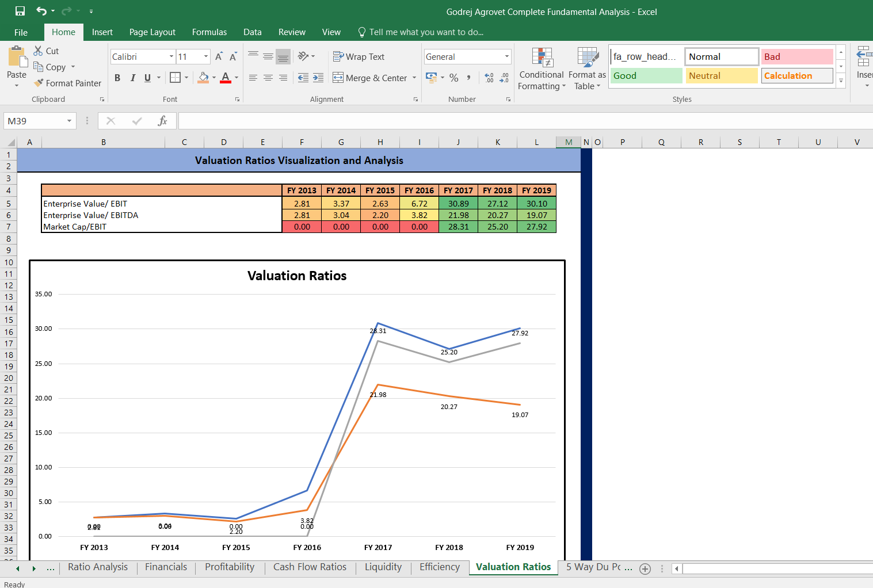873x588 pixels.
Task: Apply the Borders icon
Action: [176, 77]
